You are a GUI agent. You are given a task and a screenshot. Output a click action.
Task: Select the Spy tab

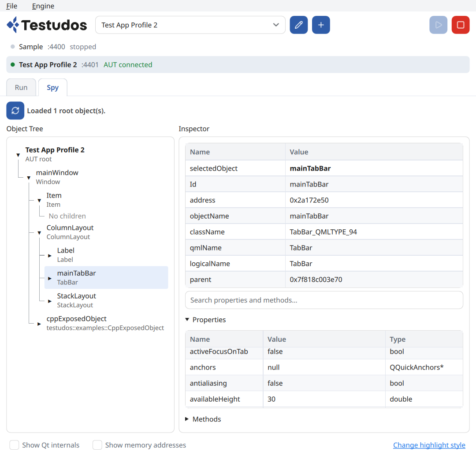[x=52, y=87]
